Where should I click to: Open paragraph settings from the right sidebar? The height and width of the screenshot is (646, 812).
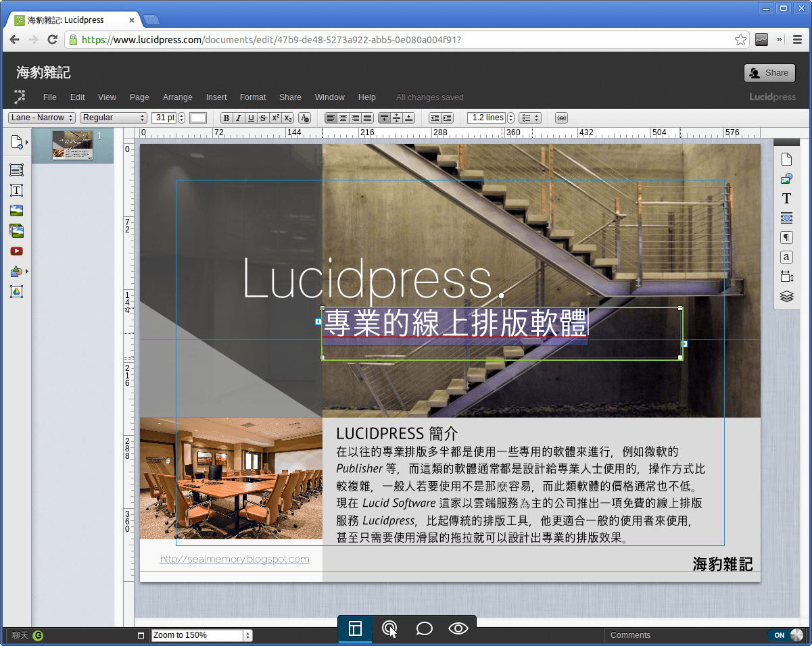(x=786, y=237)
